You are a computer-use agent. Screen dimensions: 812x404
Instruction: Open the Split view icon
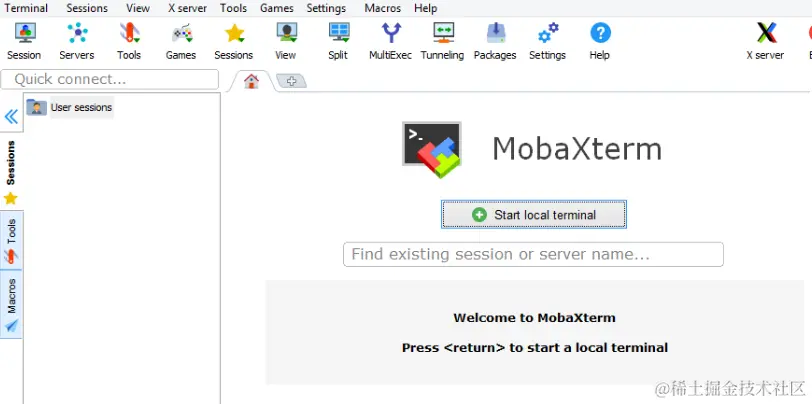coord(339,33)
